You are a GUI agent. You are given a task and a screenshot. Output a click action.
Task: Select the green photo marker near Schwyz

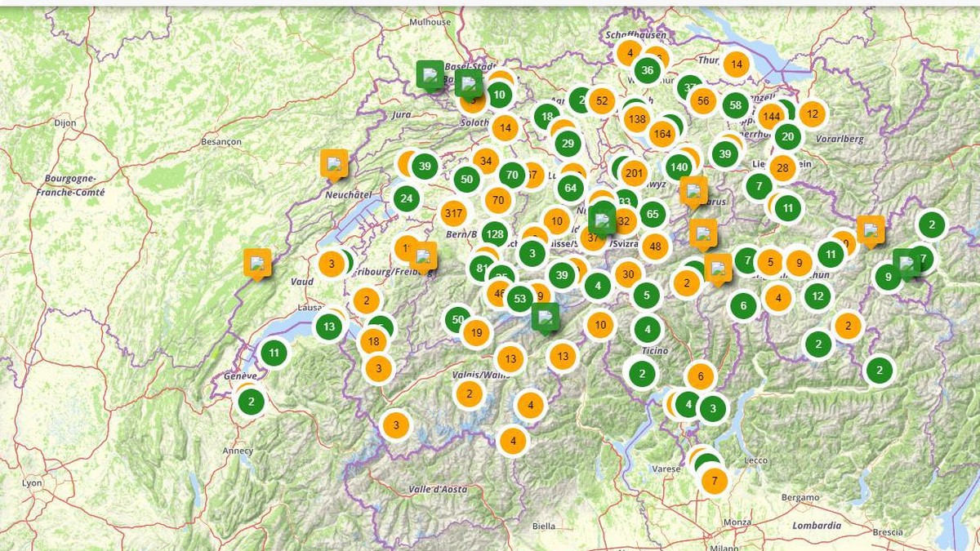coord(603,217)
